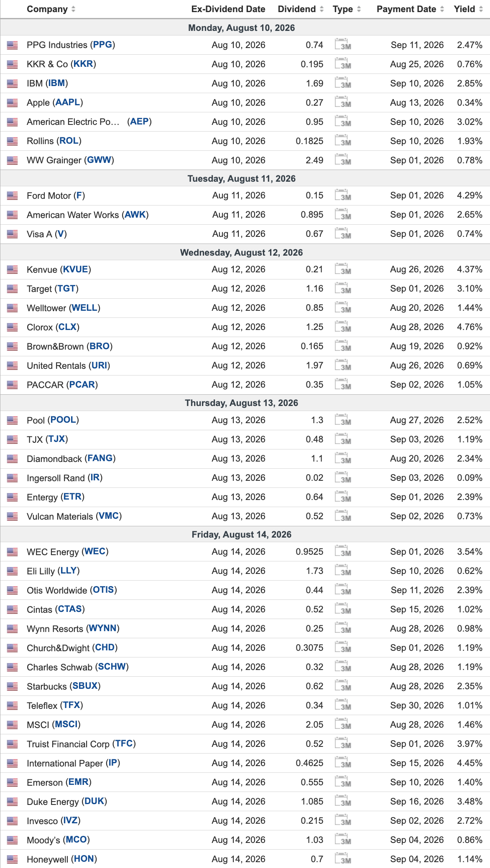Viewport: 490px width, 868px height.
Task: Click the 3M calendar icon for Target
Action: (343, 288)
